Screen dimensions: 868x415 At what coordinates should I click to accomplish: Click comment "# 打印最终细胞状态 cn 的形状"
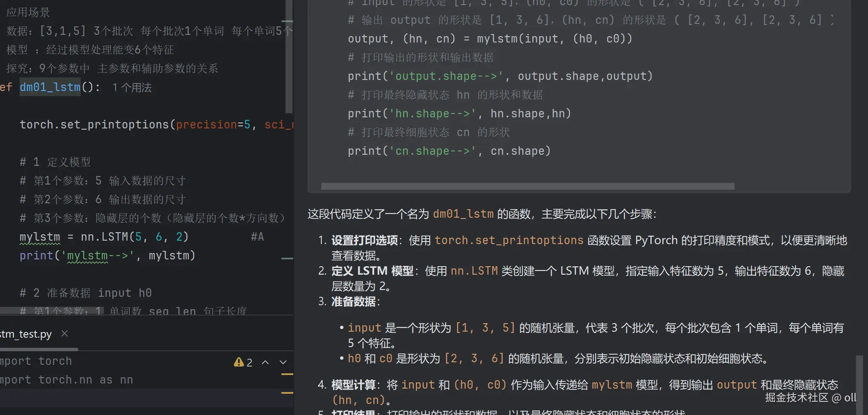429,132
